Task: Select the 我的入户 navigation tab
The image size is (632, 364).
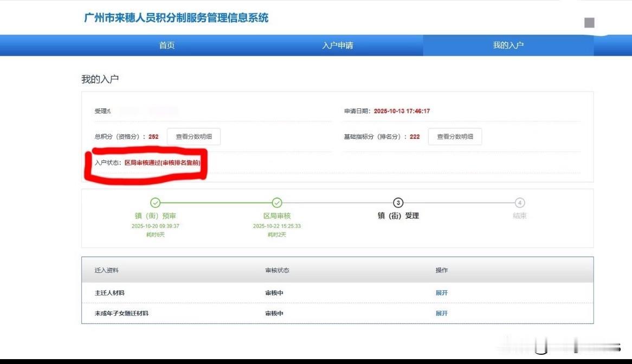Action: 508,45
